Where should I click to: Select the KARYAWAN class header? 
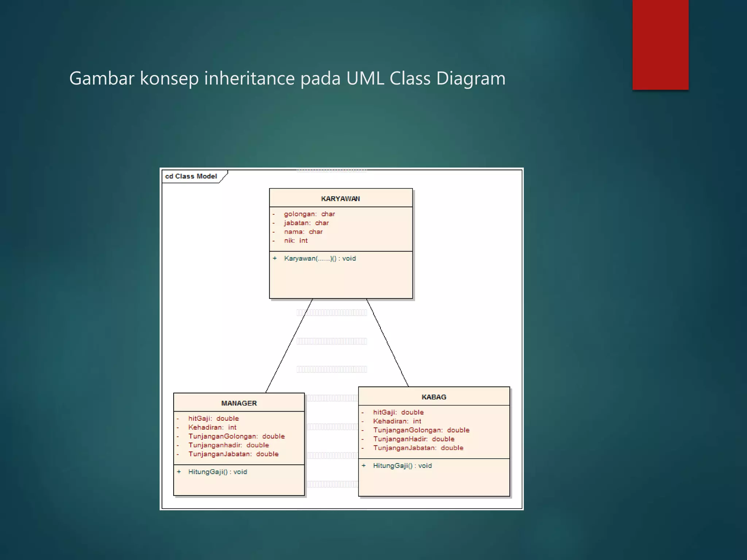[340, 199]
